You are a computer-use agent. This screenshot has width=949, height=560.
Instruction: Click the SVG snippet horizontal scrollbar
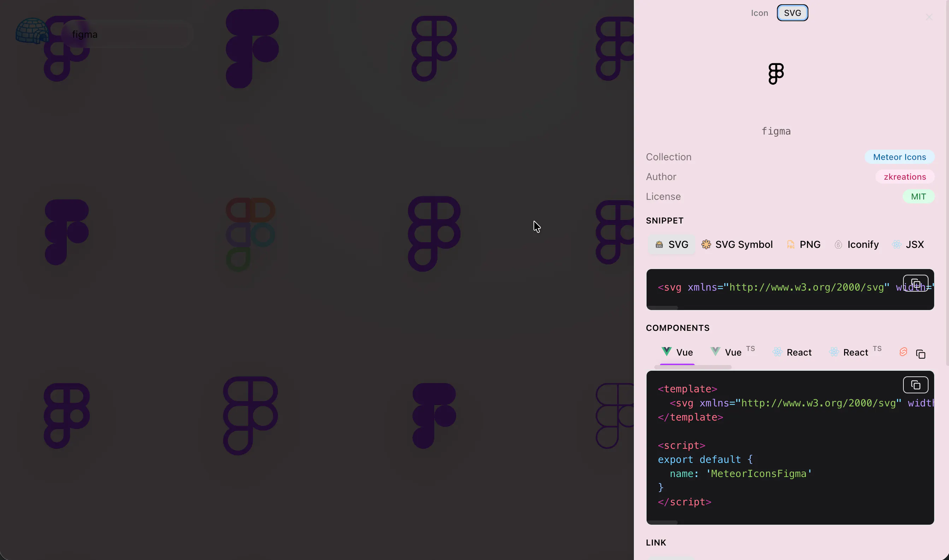pyautogui.click(x=662, y=308)
